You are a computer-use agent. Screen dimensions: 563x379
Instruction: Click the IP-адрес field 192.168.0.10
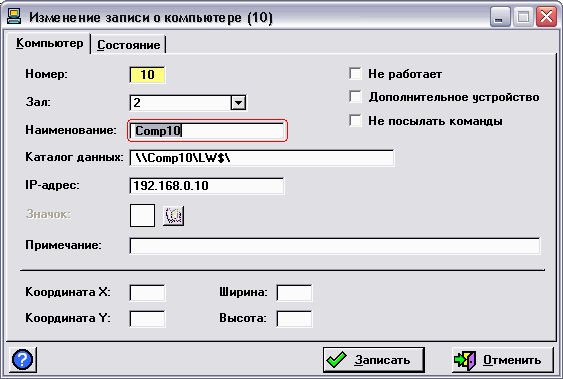pos(206,186)
